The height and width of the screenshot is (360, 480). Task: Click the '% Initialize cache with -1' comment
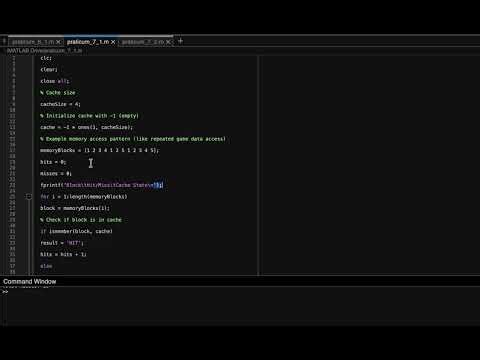(89, 116)
